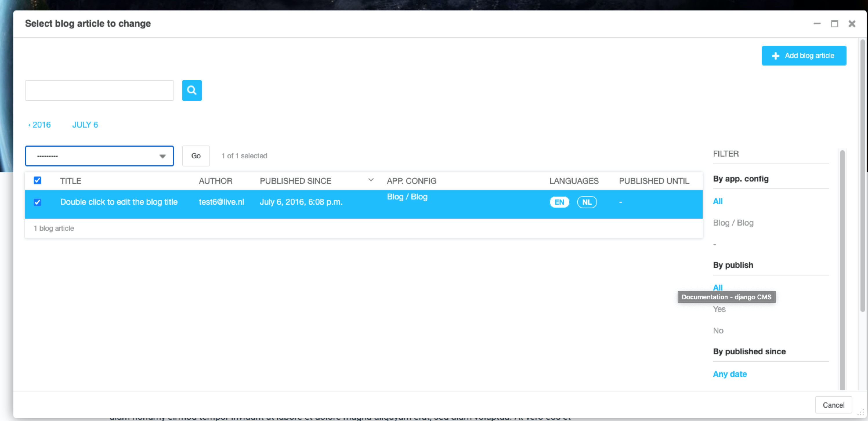This screenshot has height=421, width=868.
Task: Click Add blog article button
Action: [804, 56]
